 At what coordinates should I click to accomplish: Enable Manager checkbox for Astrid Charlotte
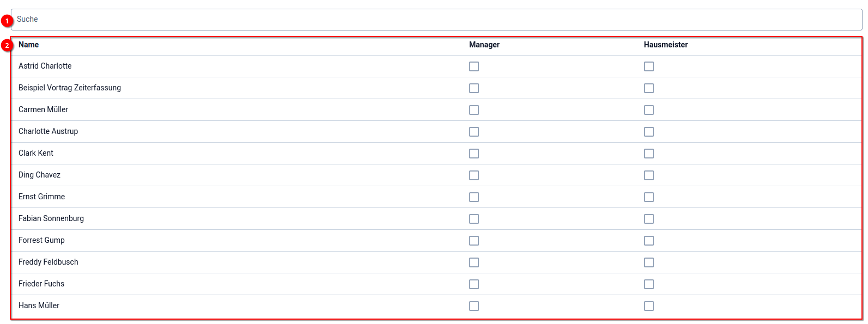(474, 66)
